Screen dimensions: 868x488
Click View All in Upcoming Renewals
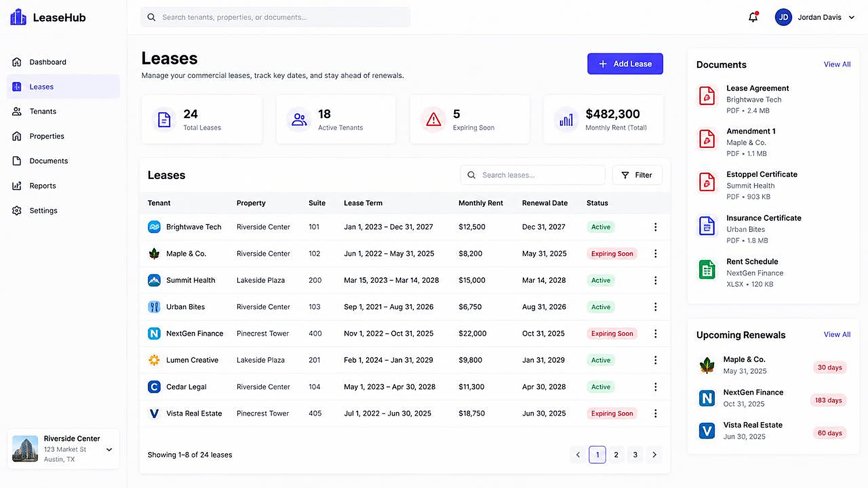point(837,334)
